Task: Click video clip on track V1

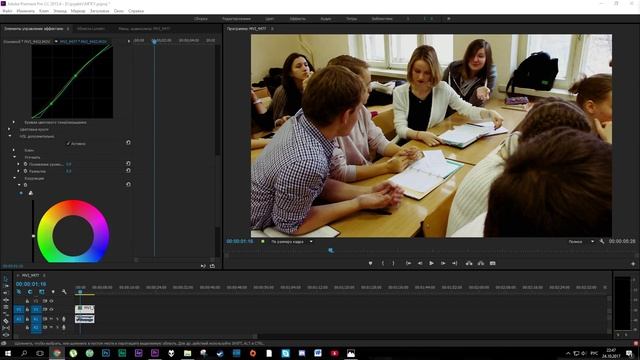Action: (x=84, y=309)
